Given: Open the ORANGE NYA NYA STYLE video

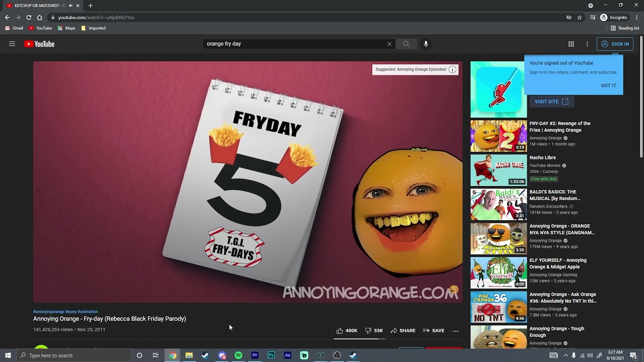Looking at the screenshot, I should [x=562, y=229].
